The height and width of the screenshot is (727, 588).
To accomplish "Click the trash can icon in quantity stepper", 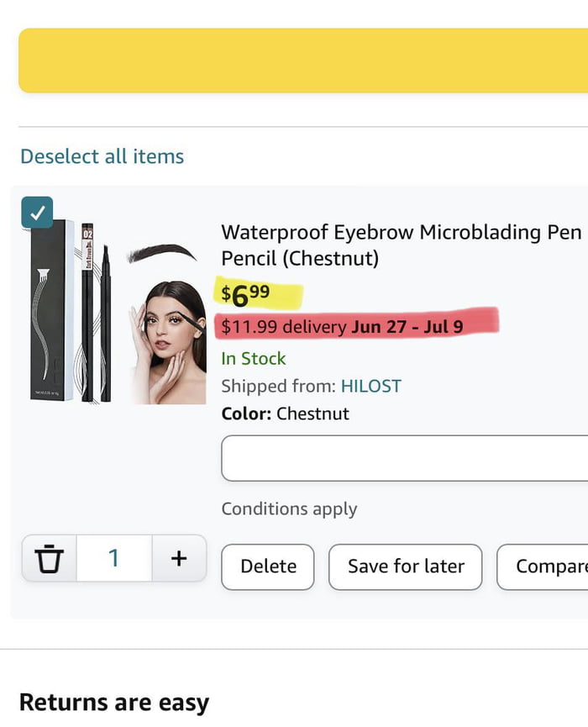I will pyautogui.click(x=50, y=558).
